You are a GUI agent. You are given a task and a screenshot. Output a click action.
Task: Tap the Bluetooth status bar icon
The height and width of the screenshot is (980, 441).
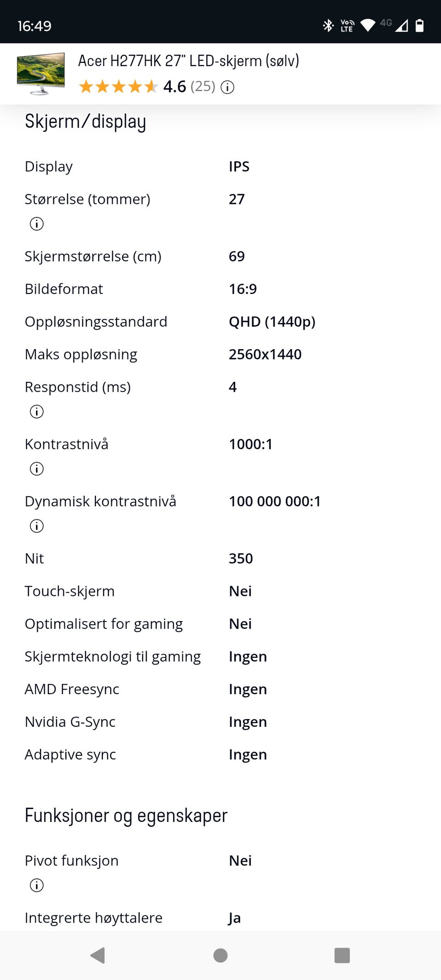pos(328,26)
